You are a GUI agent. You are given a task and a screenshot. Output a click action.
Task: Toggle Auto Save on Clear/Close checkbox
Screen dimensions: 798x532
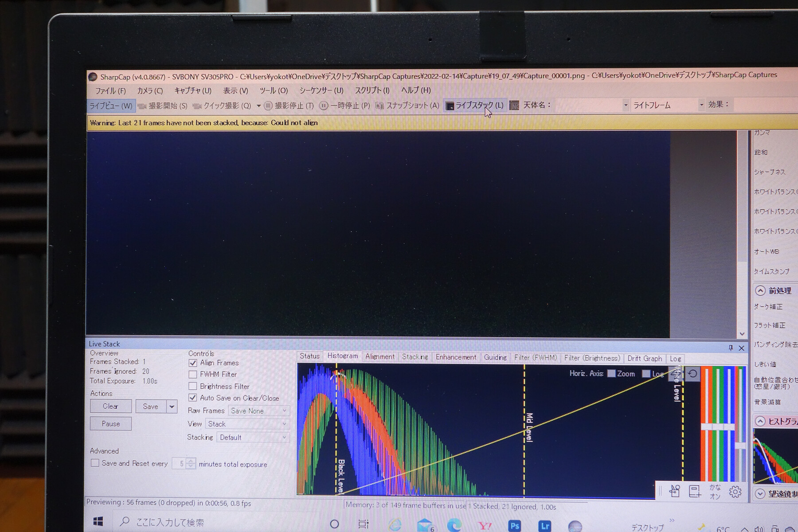193,398
